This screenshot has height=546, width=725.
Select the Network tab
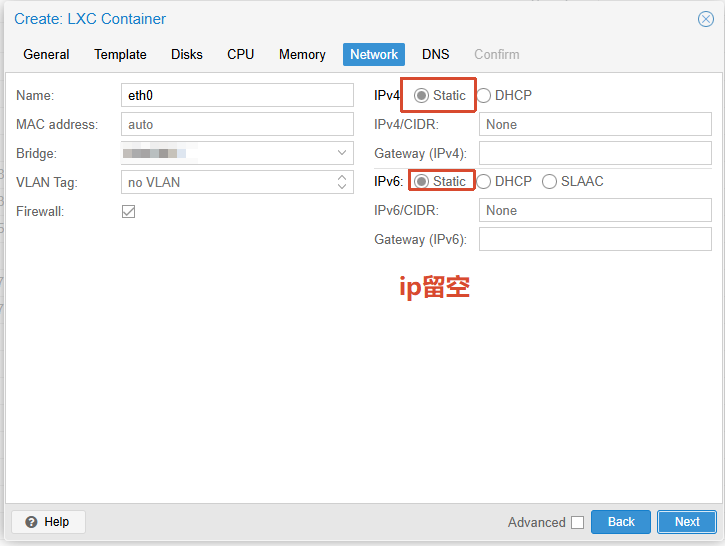pyautogui.click(x=374, y=55)
